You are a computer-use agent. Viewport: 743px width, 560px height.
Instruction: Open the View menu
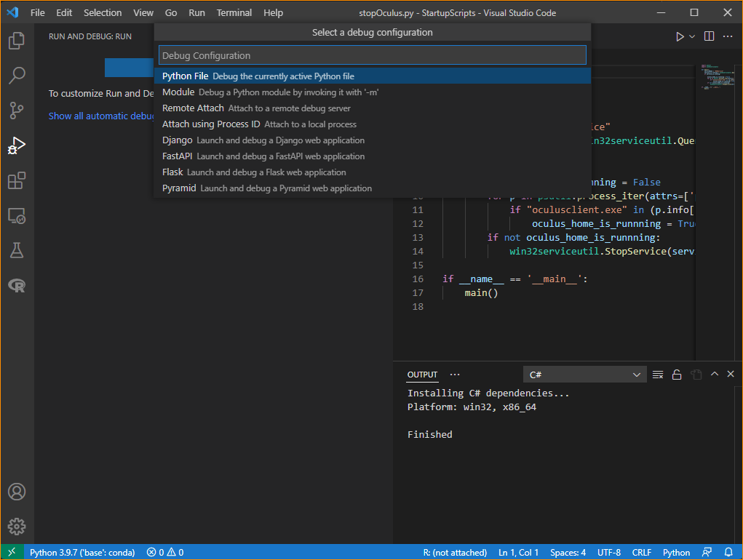(x=143, y=13)
